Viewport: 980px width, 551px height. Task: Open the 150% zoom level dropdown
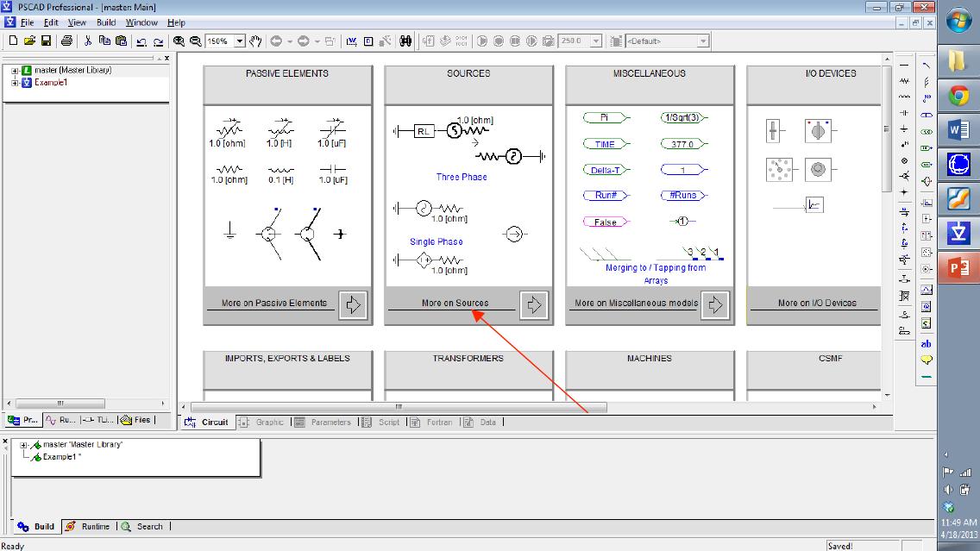click(x=241, y=41)
